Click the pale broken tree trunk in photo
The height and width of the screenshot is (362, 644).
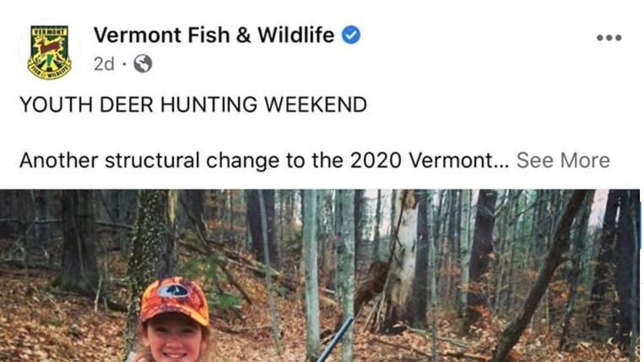point(403,257)
